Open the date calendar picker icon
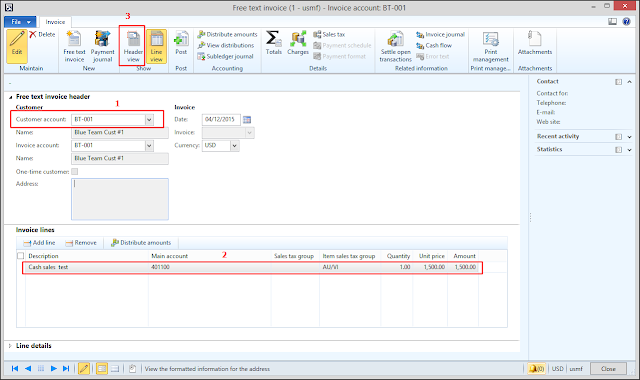This screenshot has width=640, height=380. pyautogui.click(x=247, y=120)
